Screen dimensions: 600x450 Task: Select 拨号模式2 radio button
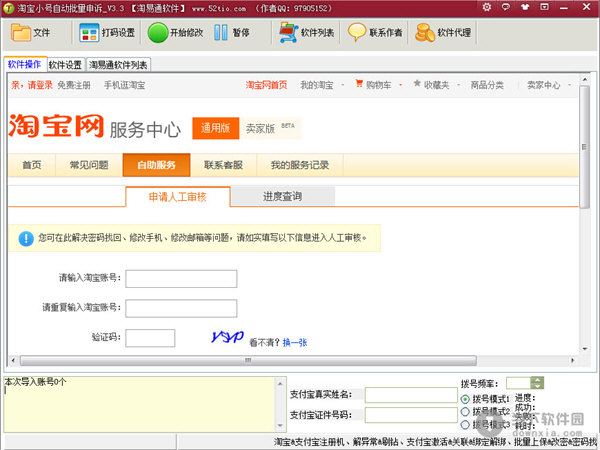(x=465, y=412)
